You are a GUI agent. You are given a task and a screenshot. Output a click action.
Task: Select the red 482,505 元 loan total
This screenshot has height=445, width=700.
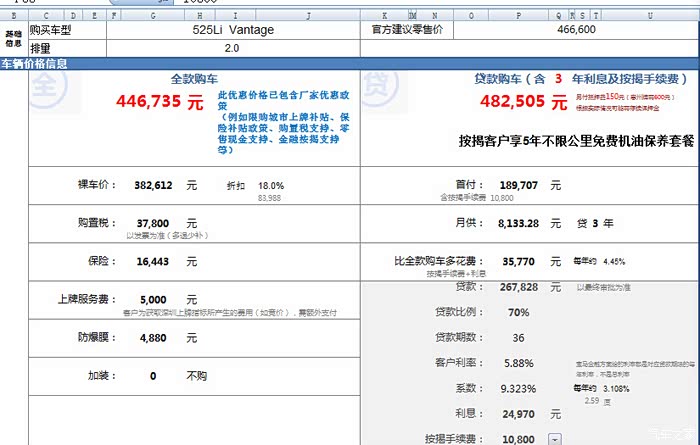[524, 102]
